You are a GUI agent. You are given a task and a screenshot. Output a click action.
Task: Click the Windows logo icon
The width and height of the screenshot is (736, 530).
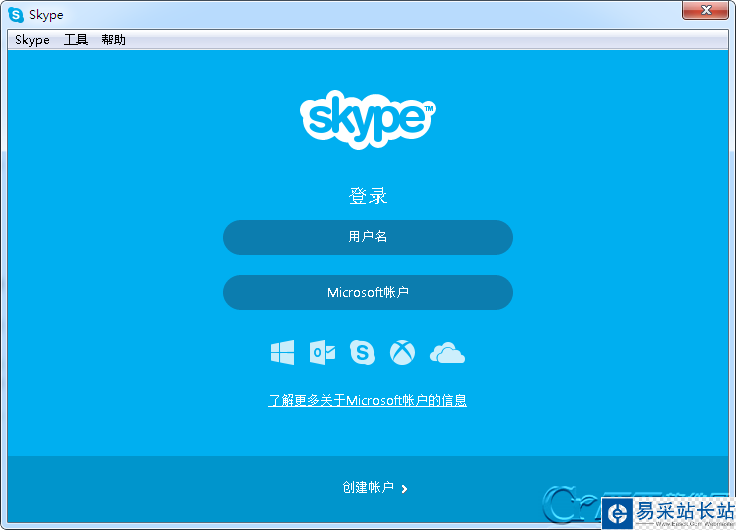click(x=283, y=353)
